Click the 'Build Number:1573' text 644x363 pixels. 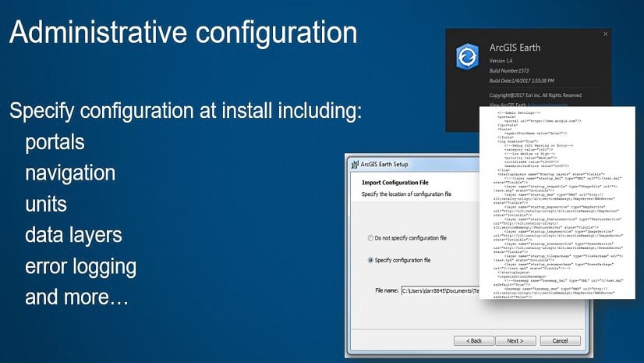tap(509, 71)
